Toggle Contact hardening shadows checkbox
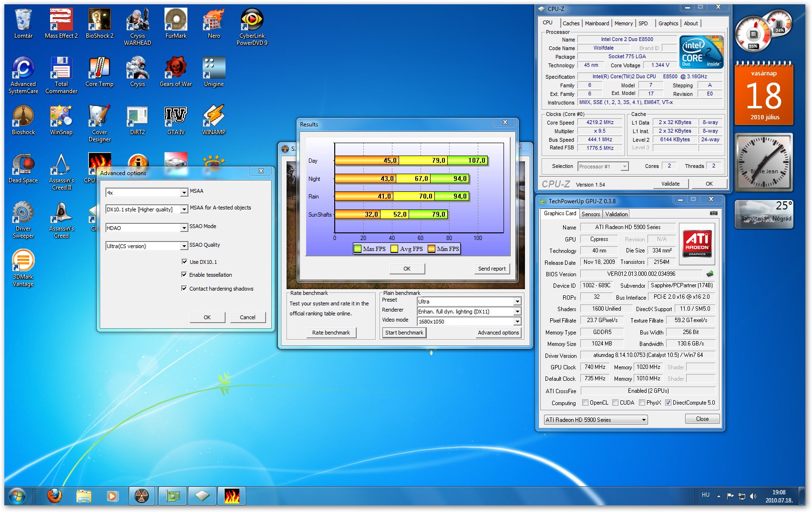 [184, 288]
